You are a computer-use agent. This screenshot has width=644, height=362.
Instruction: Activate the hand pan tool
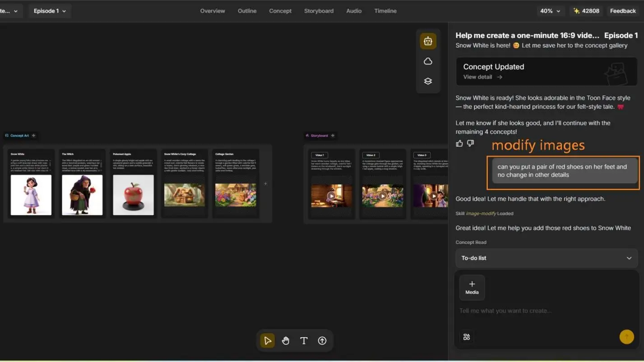click(286, 340)
